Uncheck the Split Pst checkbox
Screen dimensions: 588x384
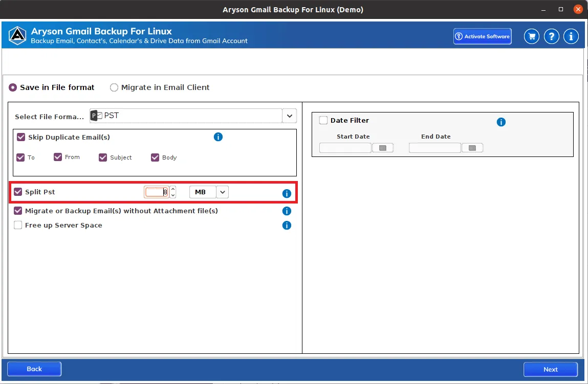pos(18,192)
